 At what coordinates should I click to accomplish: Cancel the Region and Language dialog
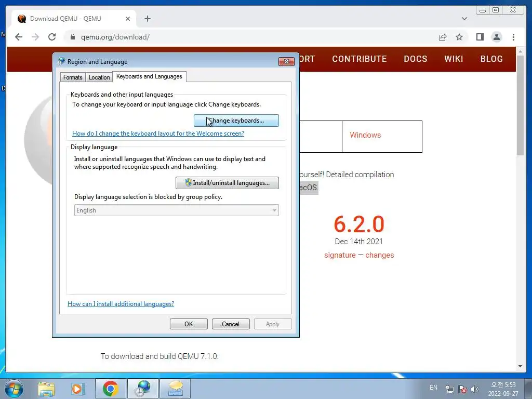click(231, 324)
